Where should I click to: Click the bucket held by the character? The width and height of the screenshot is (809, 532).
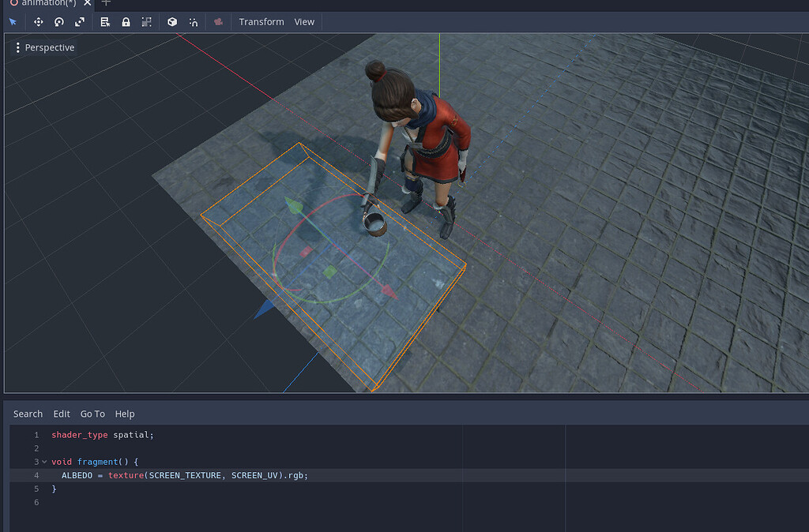[374, 223]
